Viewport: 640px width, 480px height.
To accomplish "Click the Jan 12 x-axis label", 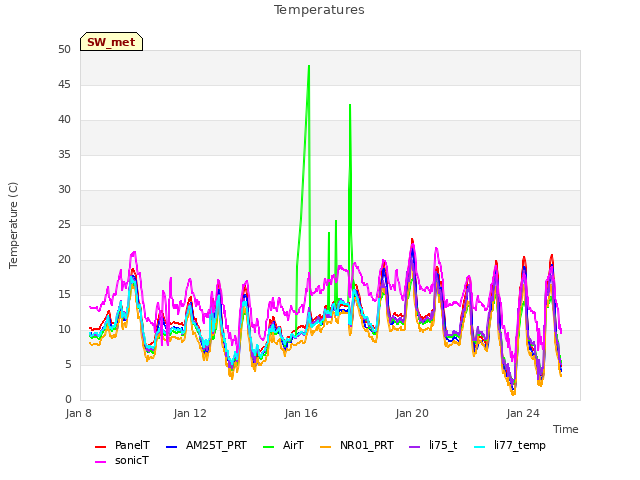I will pos(190,413).
